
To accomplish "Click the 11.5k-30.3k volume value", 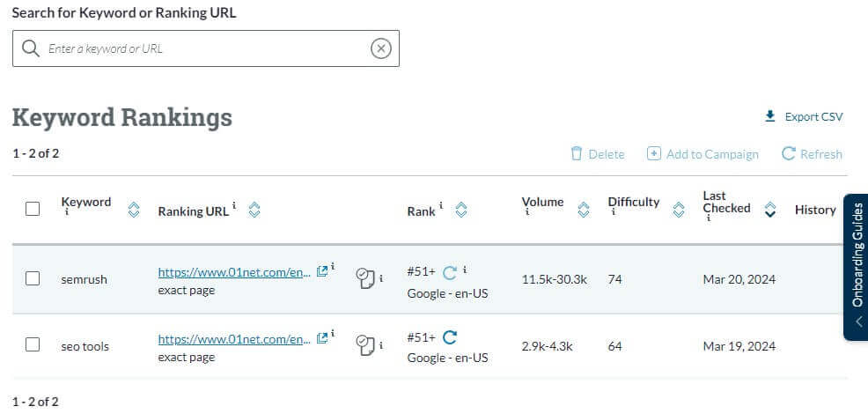I will 554,279.
